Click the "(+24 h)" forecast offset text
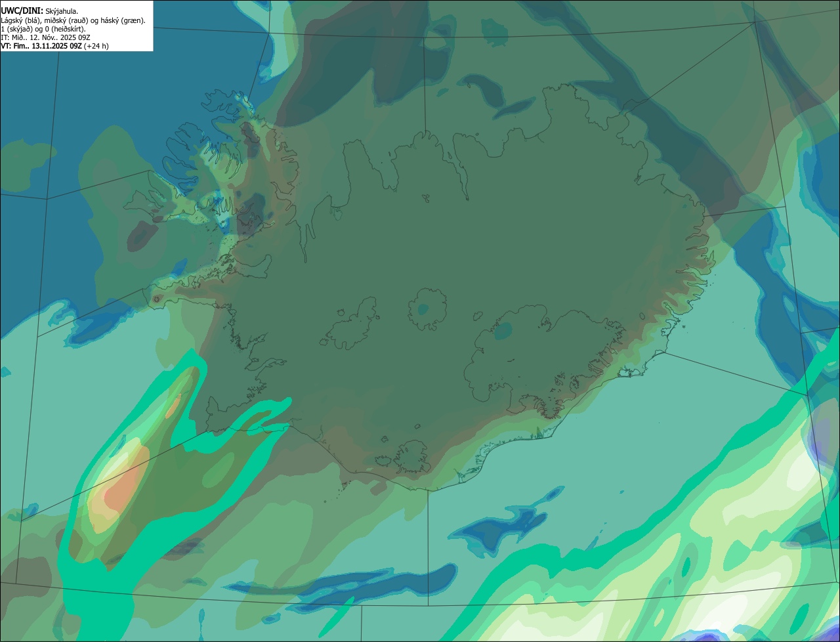The image size is (840, 642). coord(96,46)
